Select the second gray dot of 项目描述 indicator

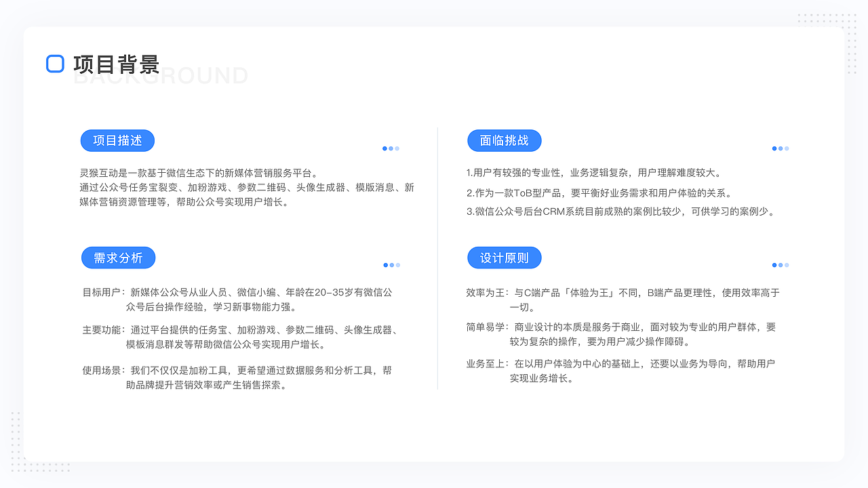(391, 148)
